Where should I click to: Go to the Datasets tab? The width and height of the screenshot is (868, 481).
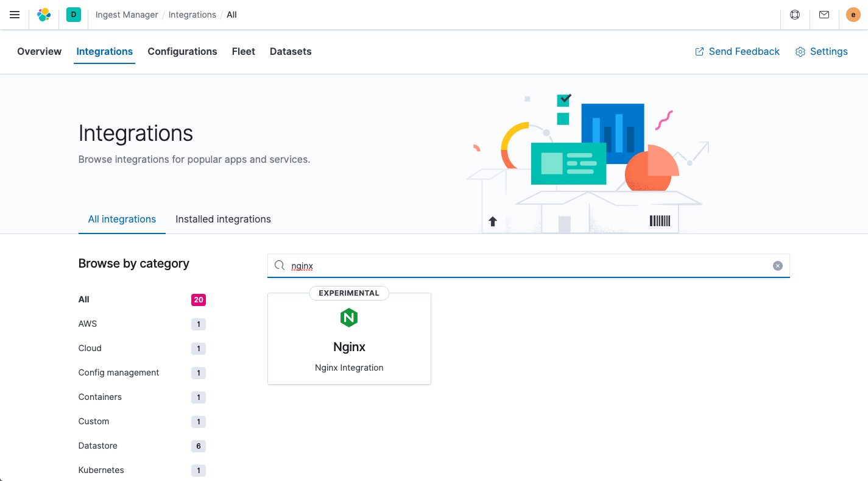click(291, 51)
